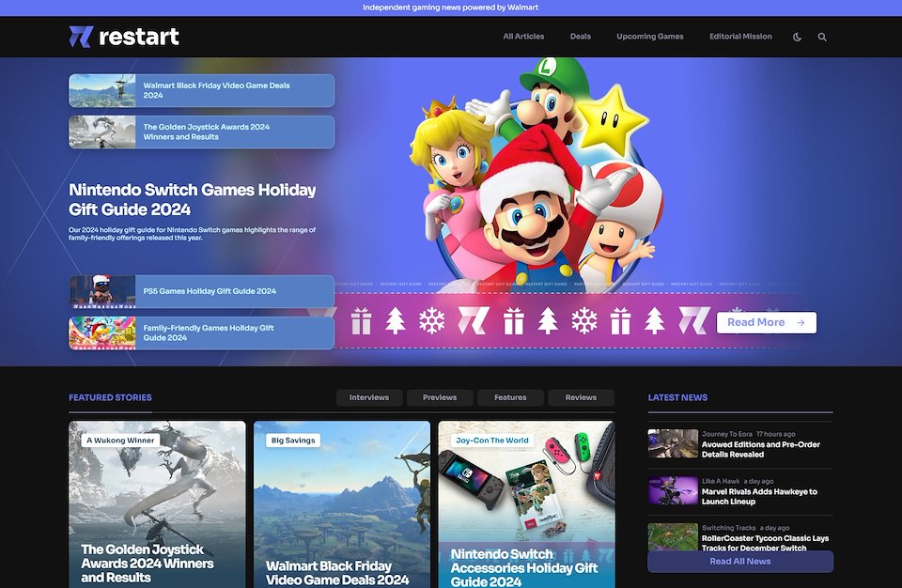Image resolution: width=902 pixels, height=588 pixels.
Task: Open Marvel Rivals Adds Hawkeye news item
Action: tap(739, 491)
